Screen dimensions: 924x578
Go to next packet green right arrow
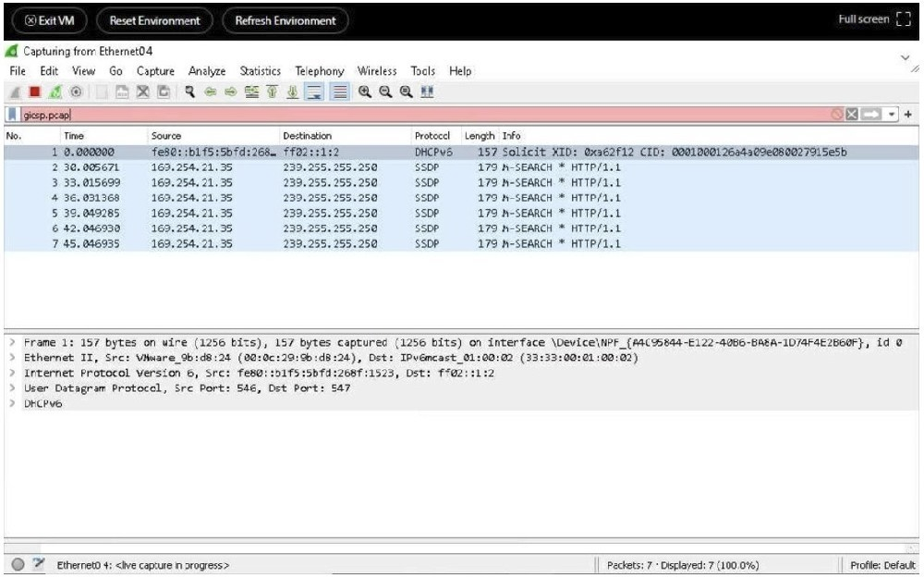[230, 92]
